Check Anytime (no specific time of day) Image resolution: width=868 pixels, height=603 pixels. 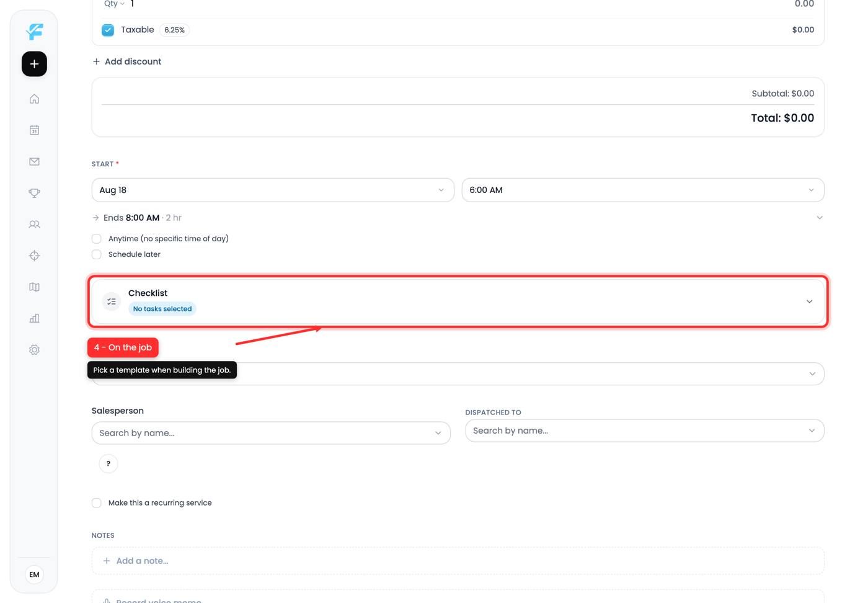click(x=96, y=239)
